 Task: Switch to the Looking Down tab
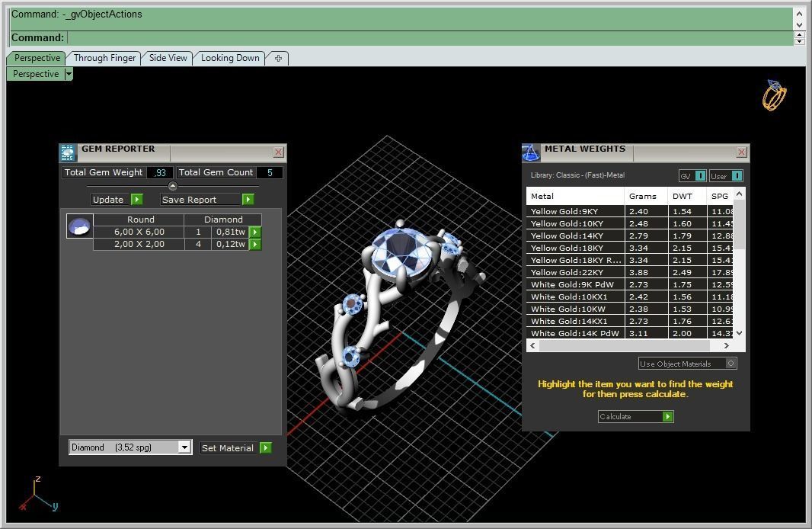pyautogui.click(x=230, y=58)
